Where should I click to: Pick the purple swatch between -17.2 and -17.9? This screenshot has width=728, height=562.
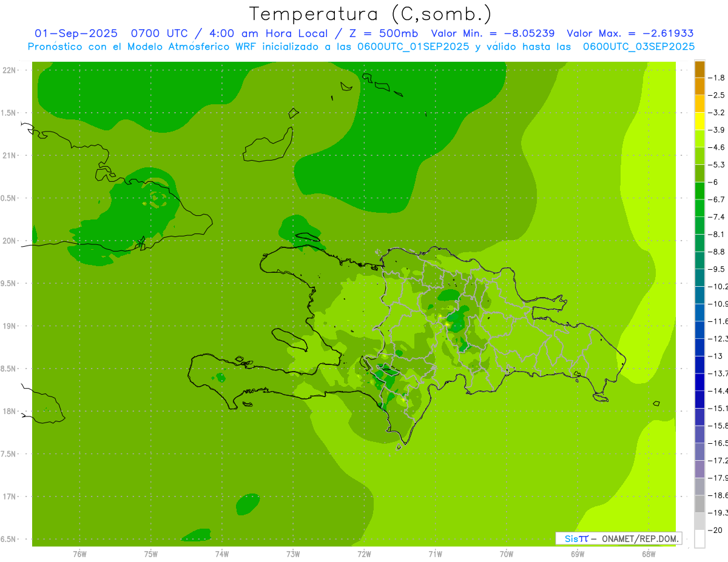(x=699, y=469)
